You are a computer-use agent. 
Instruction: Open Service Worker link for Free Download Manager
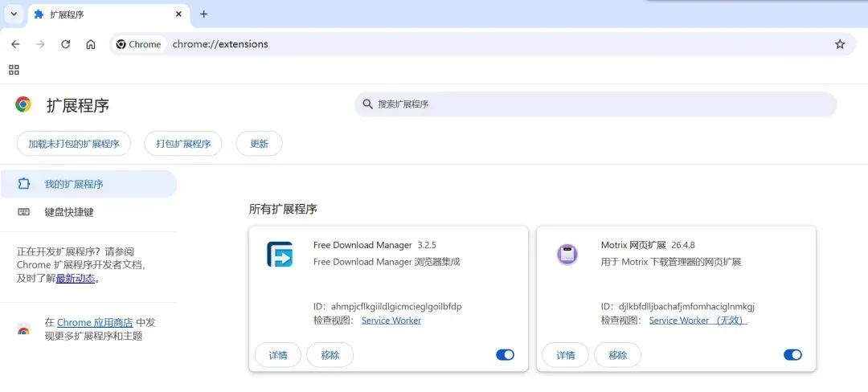click(x=391, y=321)
